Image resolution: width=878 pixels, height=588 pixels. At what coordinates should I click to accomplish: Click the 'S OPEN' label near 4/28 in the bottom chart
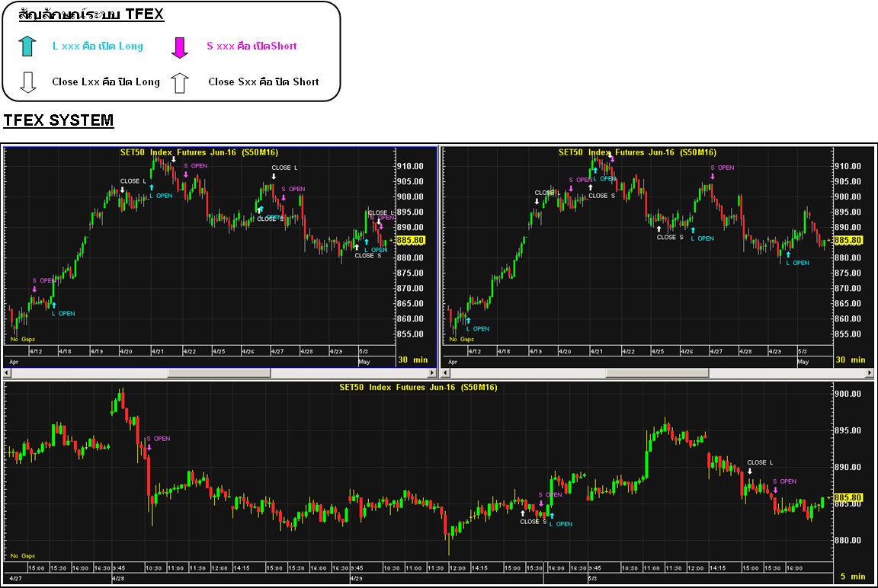click(x=159, y=439)
